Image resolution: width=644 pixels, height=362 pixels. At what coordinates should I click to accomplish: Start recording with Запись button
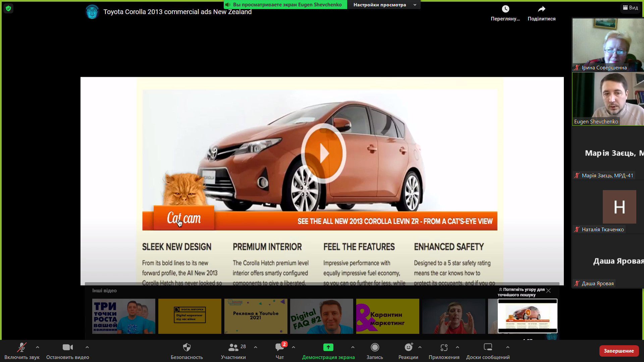click(x=375, y=351)
